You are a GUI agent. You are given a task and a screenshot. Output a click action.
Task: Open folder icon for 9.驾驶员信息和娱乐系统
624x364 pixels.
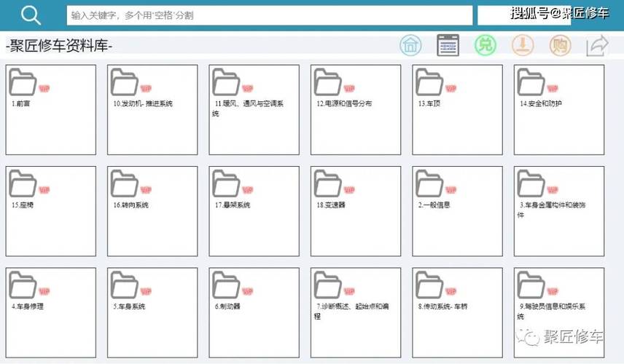tap(531, 285)
